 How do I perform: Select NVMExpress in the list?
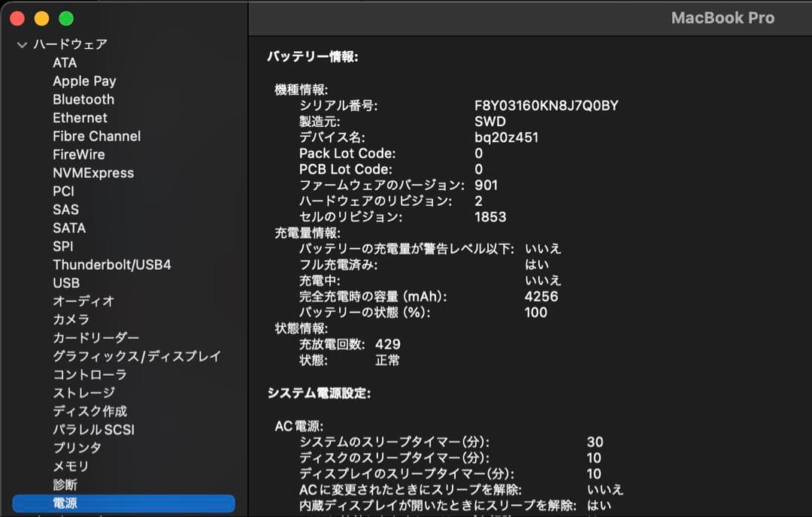click(93, 173)
